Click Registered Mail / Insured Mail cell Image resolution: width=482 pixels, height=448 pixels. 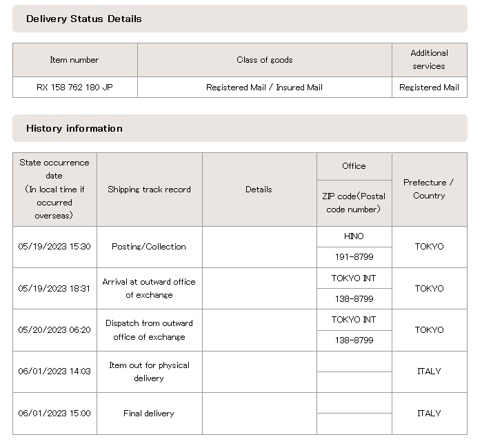(x=264, y=88)
